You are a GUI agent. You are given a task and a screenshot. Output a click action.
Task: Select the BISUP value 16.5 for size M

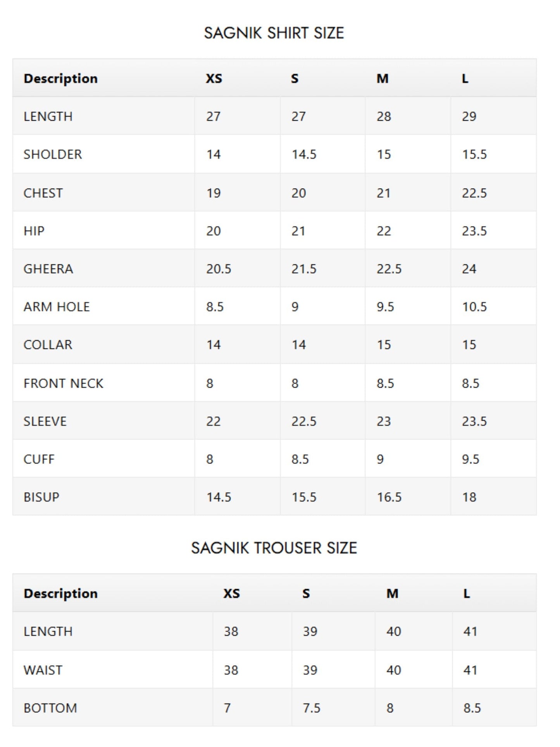coord(389,497)
